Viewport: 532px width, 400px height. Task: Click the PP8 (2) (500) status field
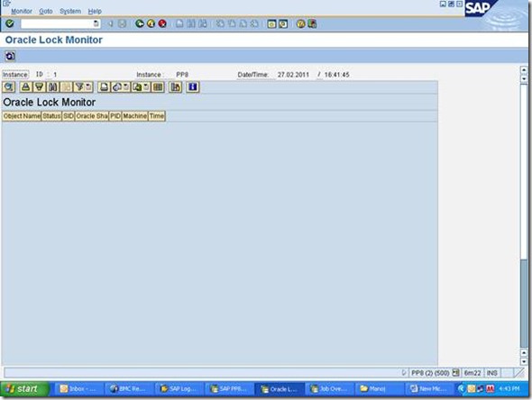pyautogui.click(x=430, y=373)
